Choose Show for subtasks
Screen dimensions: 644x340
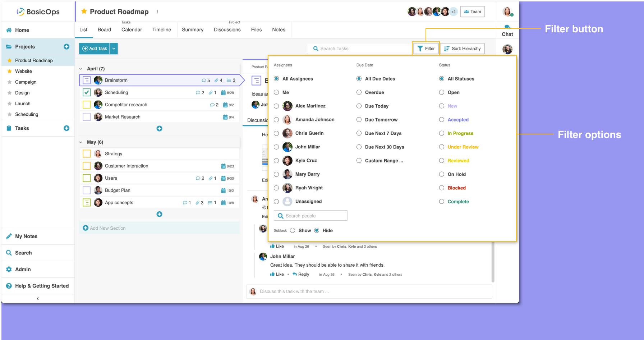click(x=293, y=230)
